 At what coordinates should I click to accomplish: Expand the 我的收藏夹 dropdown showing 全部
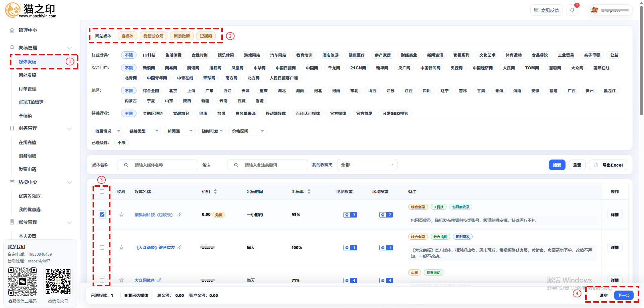[x=367, y=165]
